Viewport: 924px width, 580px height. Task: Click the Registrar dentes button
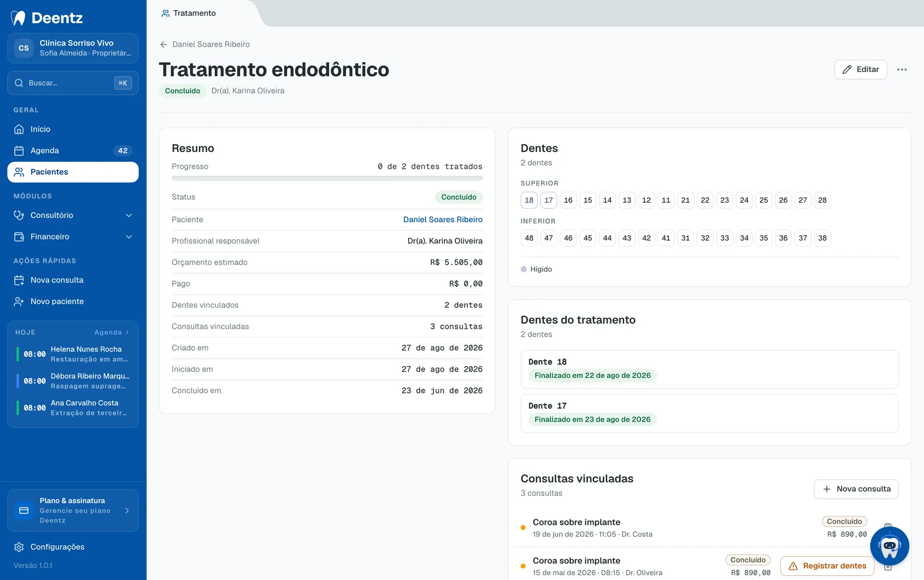point(827,566)
